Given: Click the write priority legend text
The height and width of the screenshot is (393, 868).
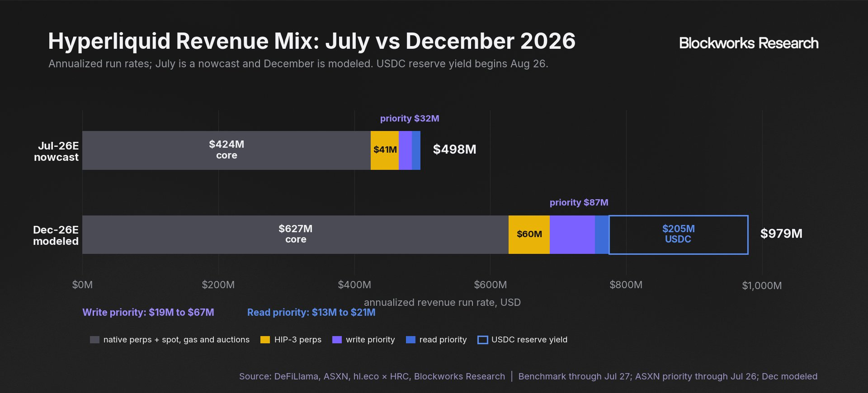Looking at the screenshot, I should [370, 340].
